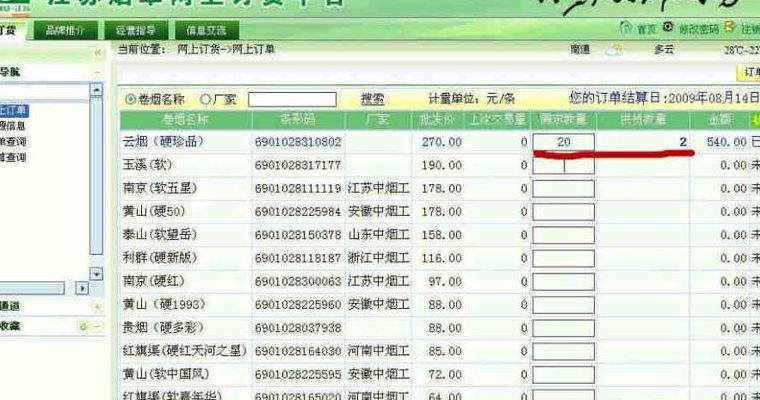Open the 信息 item in navigation list
Image resolution: width=760 pixels, height=400 pixels.
(x=13, y=126)
